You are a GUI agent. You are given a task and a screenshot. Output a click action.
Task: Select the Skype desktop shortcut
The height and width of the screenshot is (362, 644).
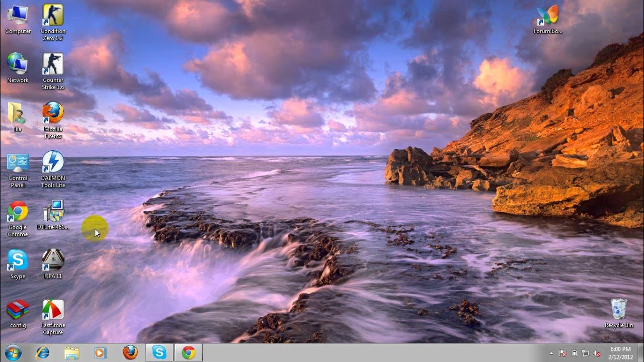(18, 264)
